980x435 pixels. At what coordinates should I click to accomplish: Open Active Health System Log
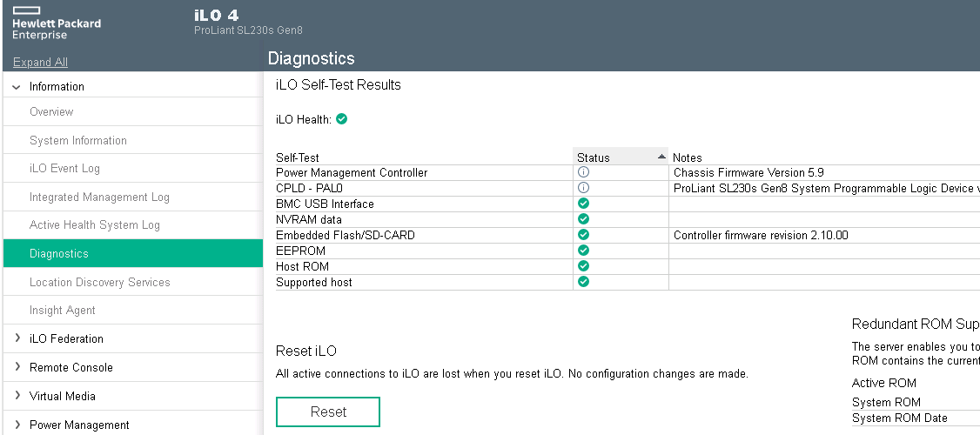click(x=95, y=225)
